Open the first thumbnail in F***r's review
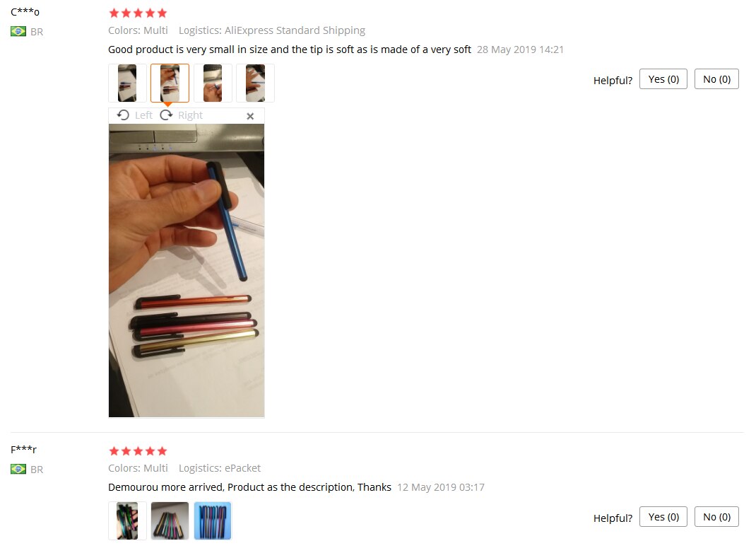This screenshot has width=756, height=553. pyautogui.click(x=127, y=520)
